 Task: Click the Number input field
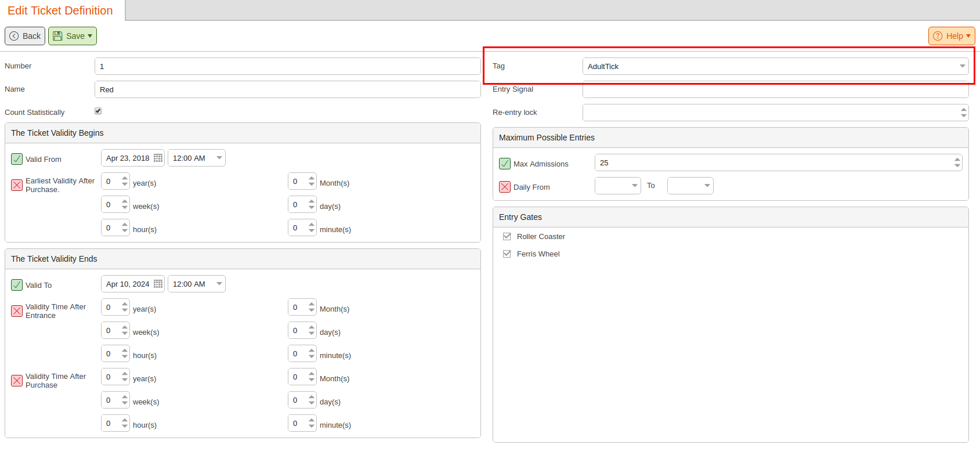[x=287, y=66]
